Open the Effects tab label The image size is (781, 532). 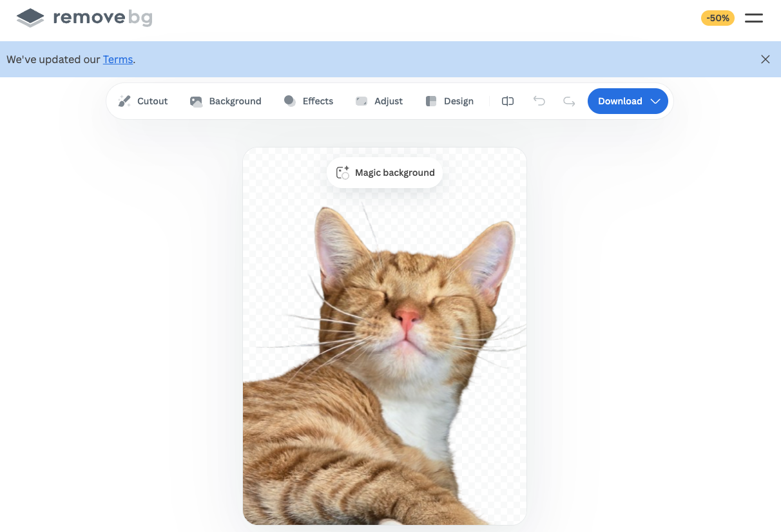[x=318, y=101]
